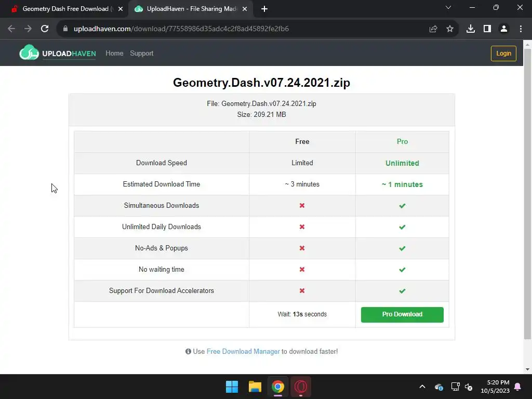Select the UploadHaven File Sharing tab

190,9
